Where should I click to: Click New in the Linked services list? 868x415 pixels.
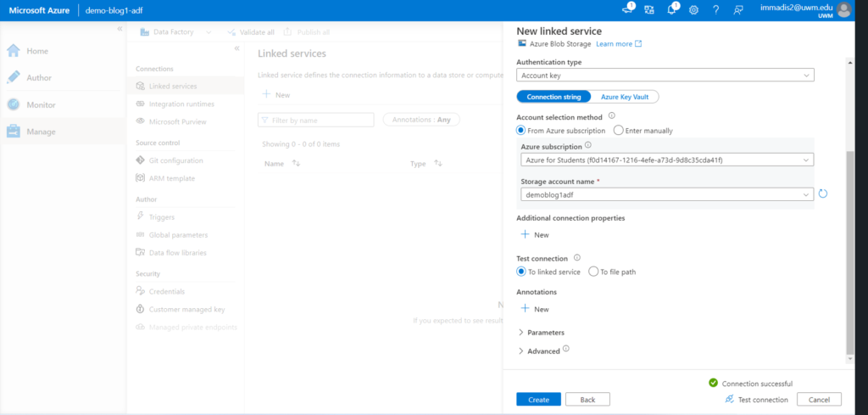pyautogui.click(x=276, y=95)
